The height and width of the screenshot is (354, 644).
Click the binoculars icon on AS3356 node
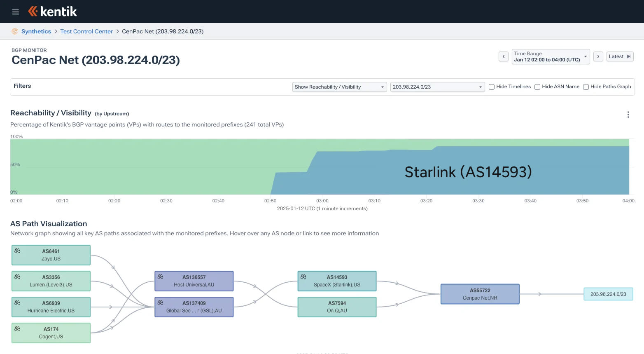(17, 277)
